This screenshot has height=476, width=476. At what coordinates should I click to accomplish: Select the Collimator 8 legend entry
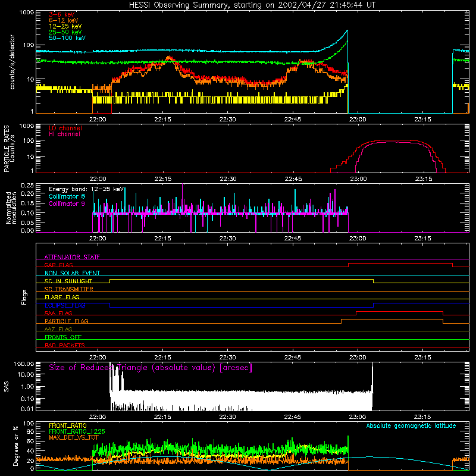(67, 196)
